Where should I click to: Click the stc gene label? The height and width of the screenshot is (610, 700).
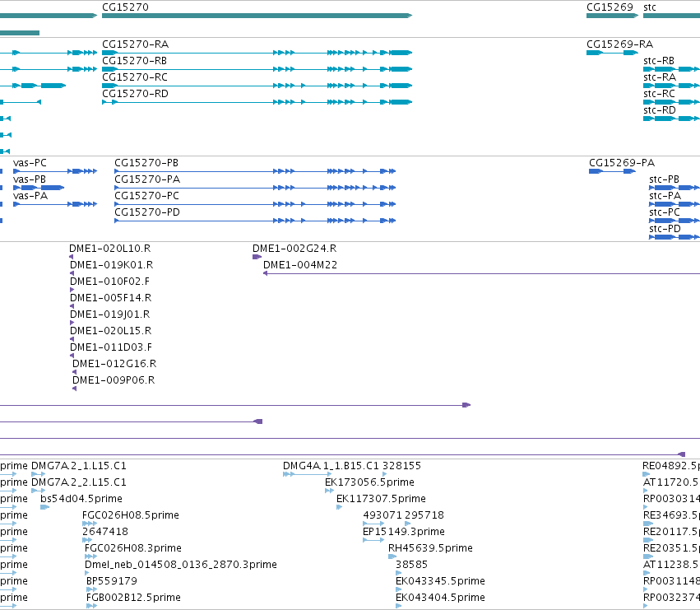click(650, 7)
